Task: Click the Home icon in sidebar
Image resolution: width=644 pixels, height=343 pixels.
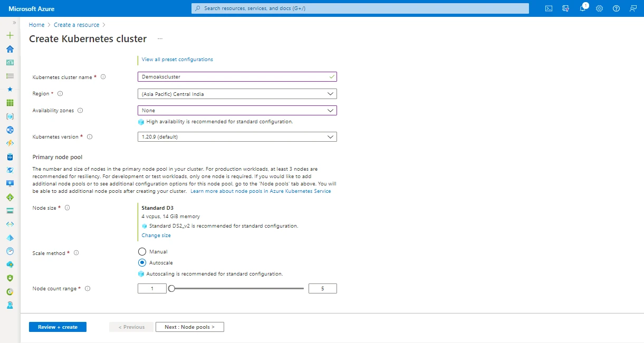Action: pos(9,49)
